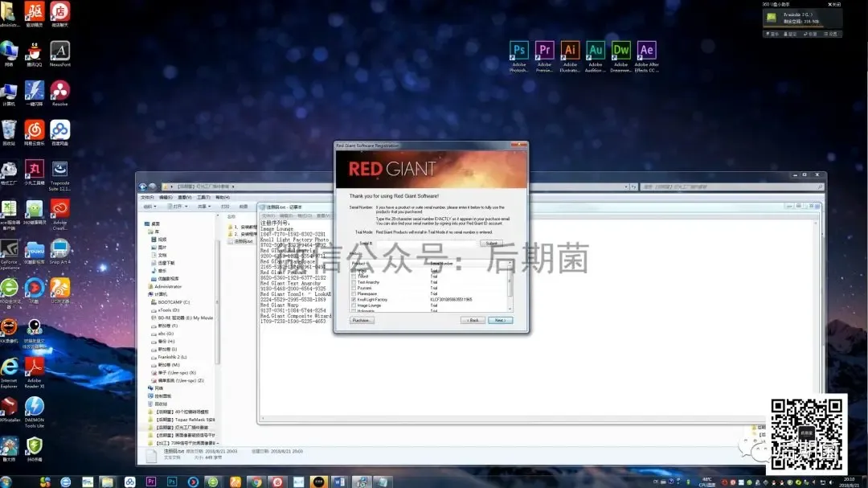868x488 pixels.
Task: Open View menu in Explorer window
Action: click(184, 197)
